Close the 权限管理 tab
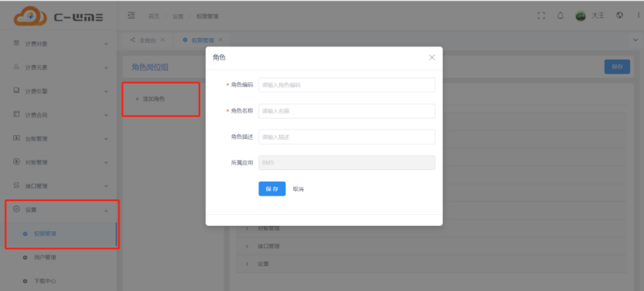 pos(220,40)
